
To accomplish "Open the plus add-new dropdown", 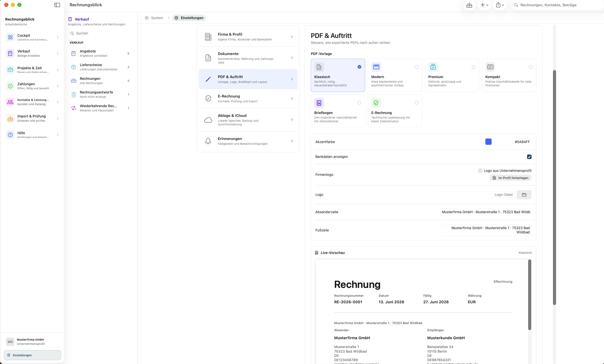I will coord(484,5).
